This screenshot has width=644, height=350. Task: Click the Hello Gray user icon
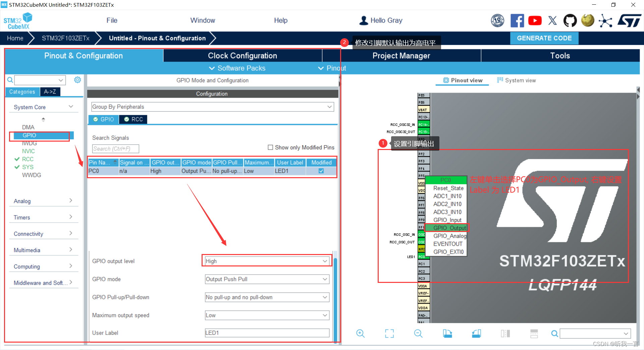364,20
